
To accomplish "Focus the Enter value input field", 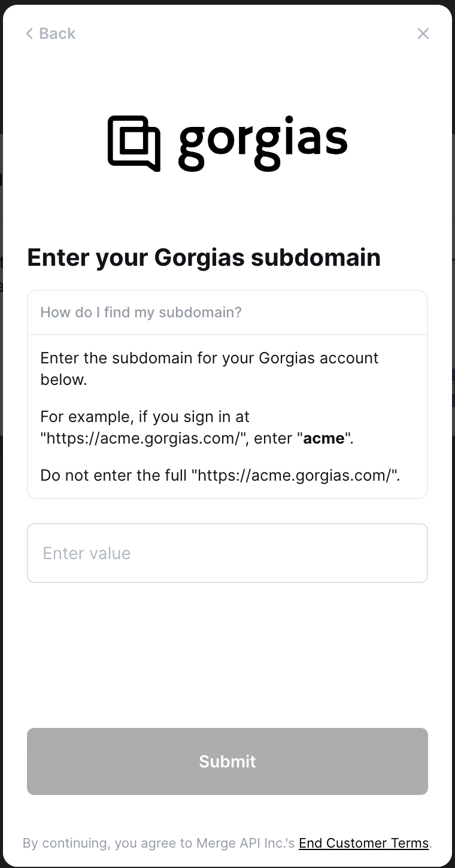I will [227, 553].
